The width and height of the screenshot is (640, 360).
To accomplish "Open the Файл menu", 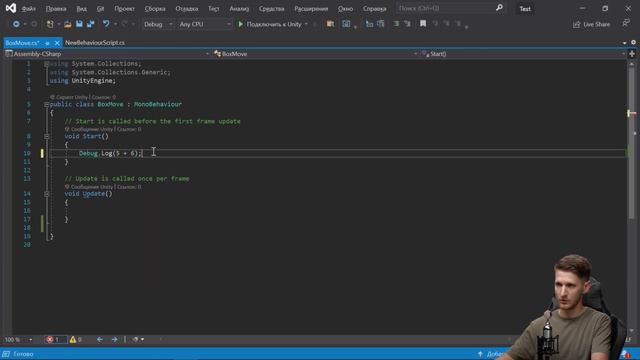I will pyautogui.click(x=28, y=9).
